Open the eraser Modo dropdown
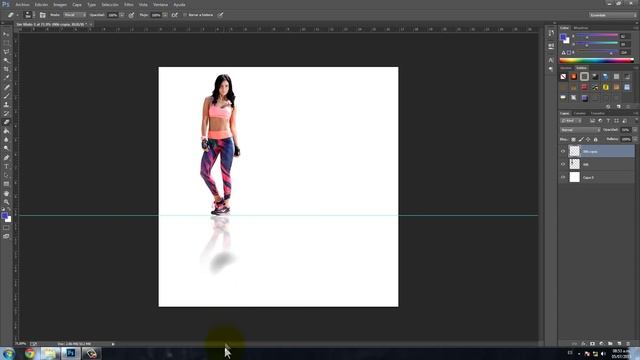640x360 pixels. [x=75, y=15]
